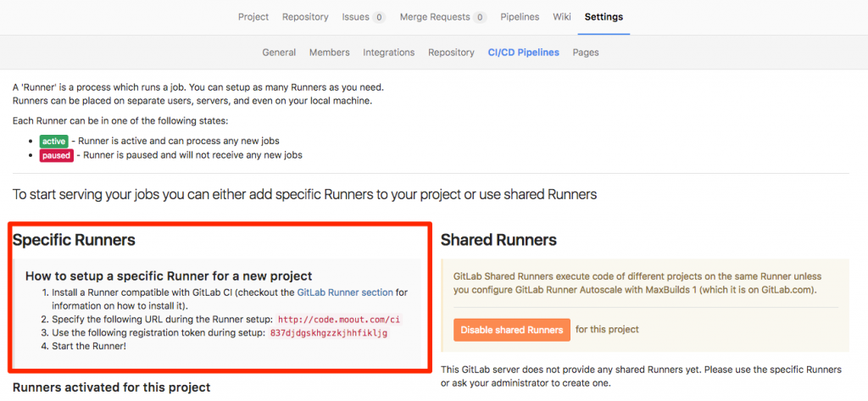Click the red paused status badge
The image size is (868, 401).
pos(56,155)
